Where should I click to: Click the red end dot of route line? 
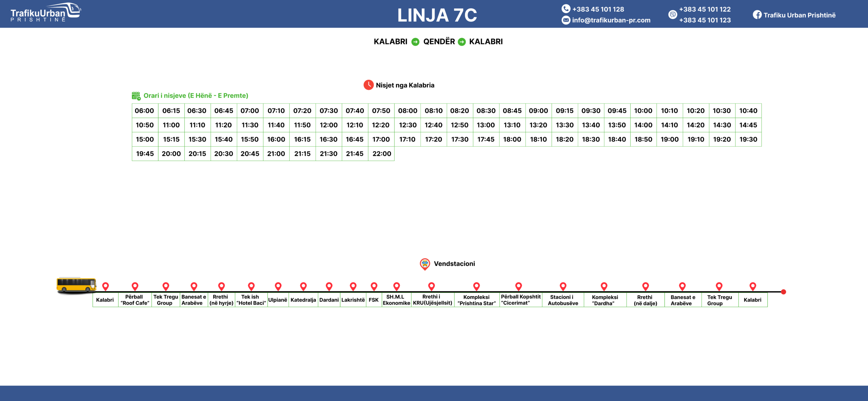click(x=784, y=292)
